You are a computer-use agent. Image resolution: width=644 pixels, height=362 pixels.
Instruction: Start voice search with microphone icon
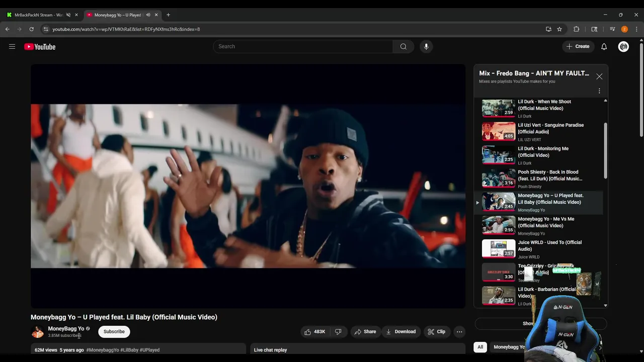point(426,46)
